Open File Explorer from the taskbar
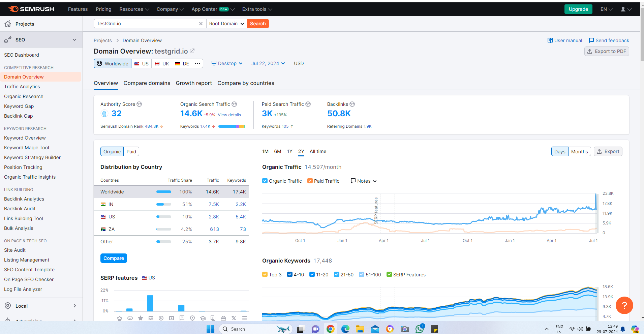The width and height of the screenshot is (644, 334). coord(360,329)
